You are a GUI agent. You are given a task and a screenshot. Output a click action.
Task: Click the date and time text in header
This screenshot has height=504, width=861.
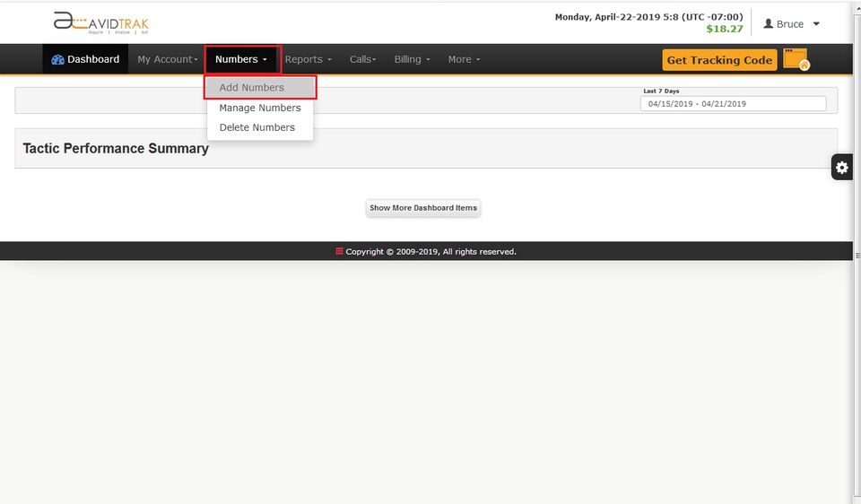[x=648, y=17]
